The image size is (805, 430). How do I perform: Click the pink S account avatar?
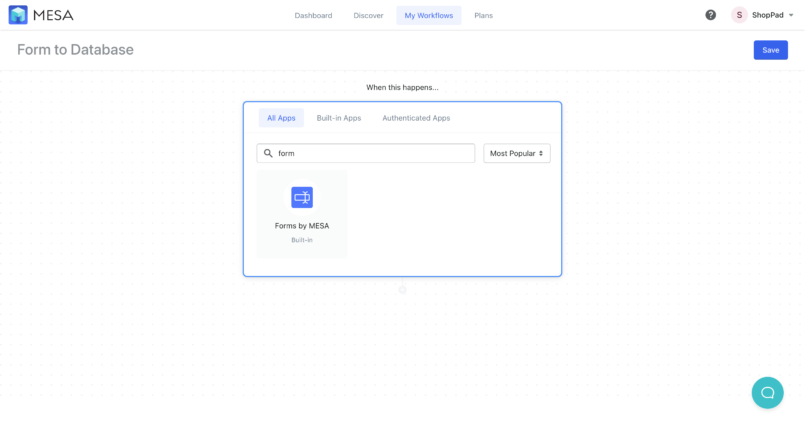[739, 15]
